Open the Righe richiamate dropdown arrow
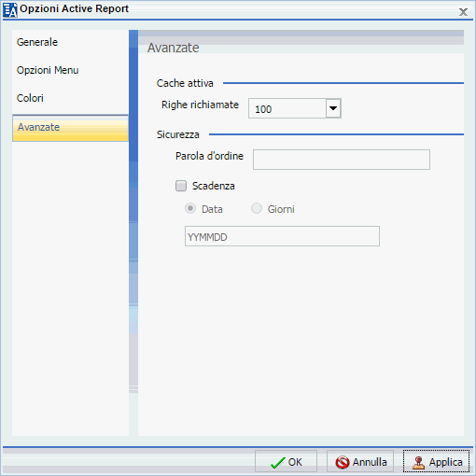Screen dimensions: 476x476 click(x=333, y=108)
